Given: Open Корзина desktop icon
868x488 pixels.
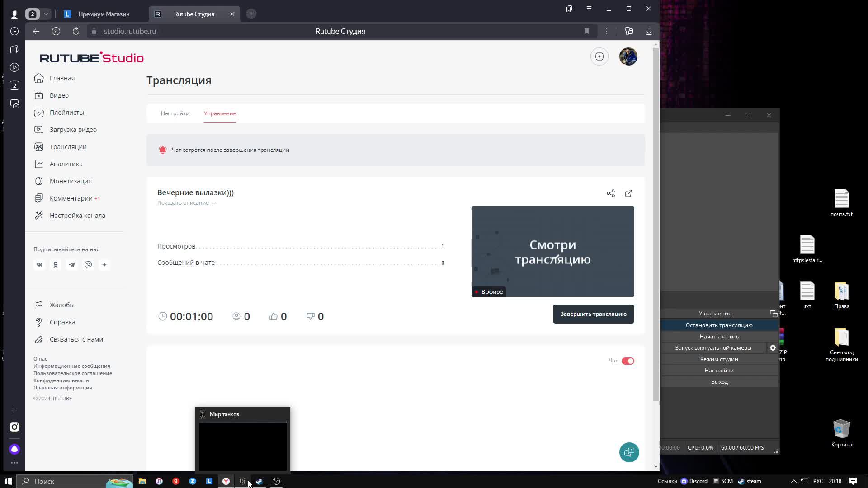Looking at the screenshot, I should click(841, 433).
